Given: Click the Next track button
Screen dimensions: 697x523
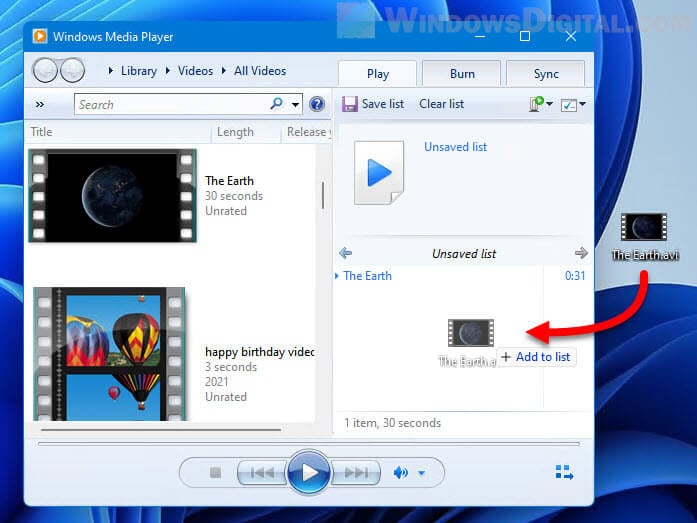Looking at the screenshot, I should pyautogui.click(x=356, y=472).
